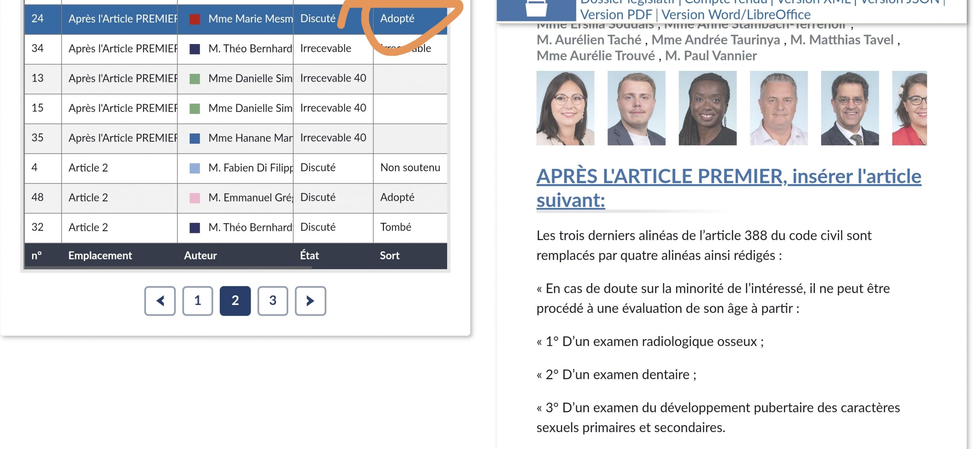The height and width of the screenshot is (449, 980).
Task: Go to page 3 of amendments
Action: pyautogui.click(x=273, y=301)
